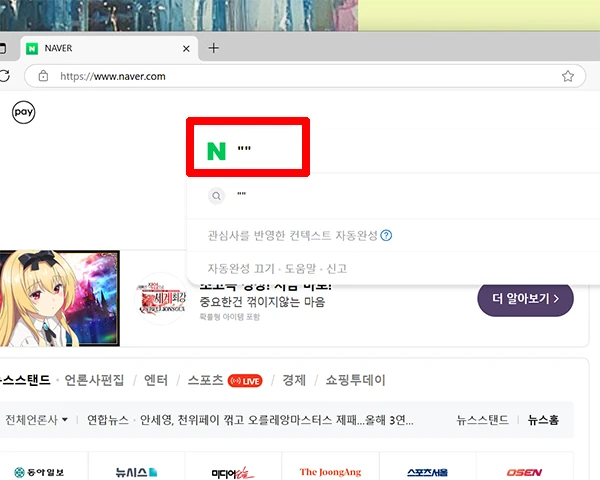Open 언론사편집 tab
This screenshot has width=600, height=480.
click(94, 380)
